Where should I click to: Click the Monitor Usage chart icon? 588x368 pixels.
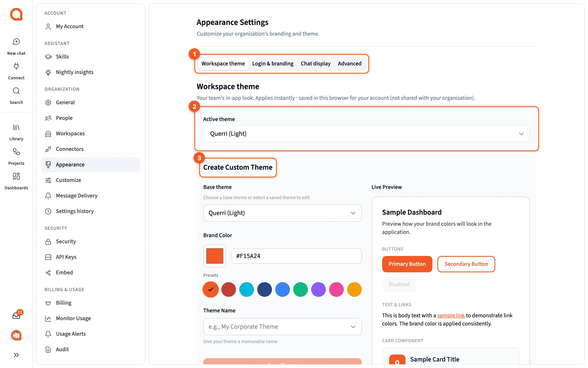[x=48, y=318]
